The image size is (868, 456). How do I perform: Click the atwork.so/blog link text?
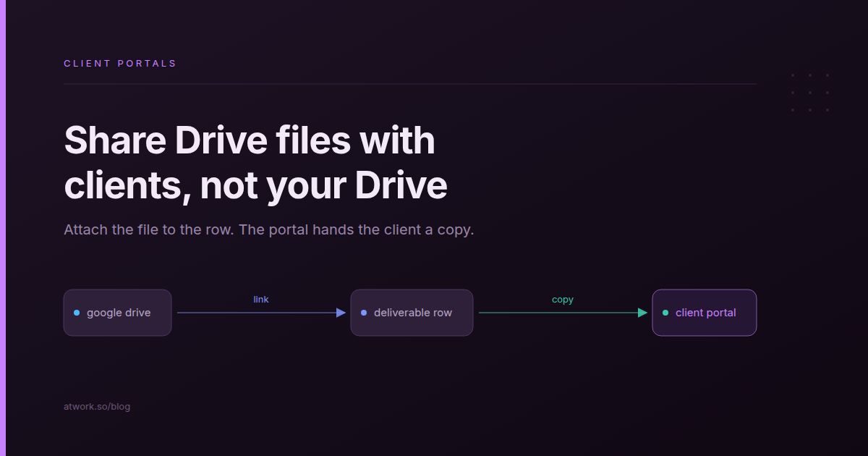point(97,407)
